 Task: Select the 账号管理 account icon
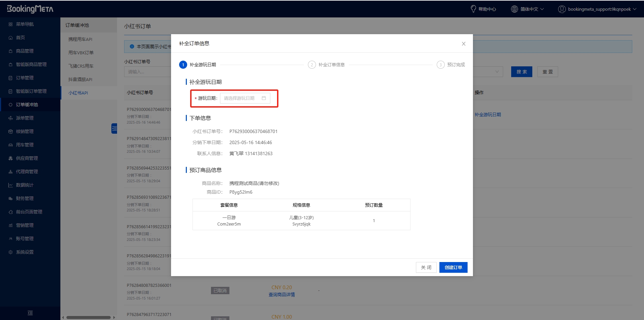point(10,239)
